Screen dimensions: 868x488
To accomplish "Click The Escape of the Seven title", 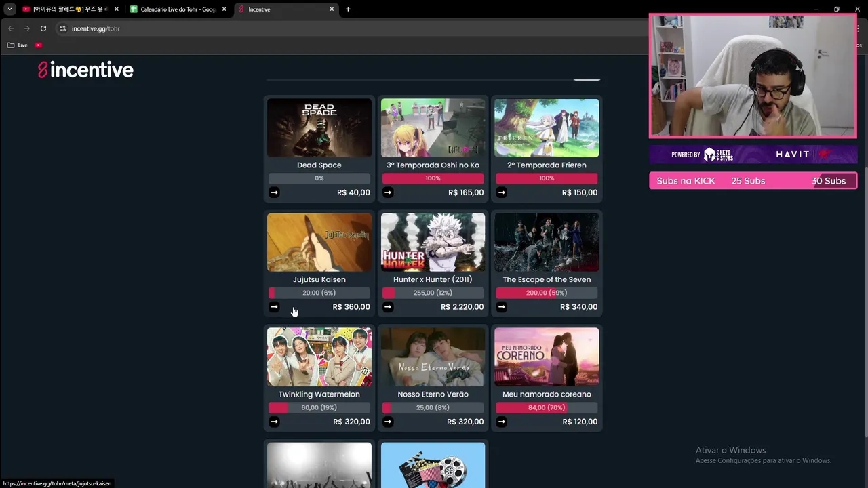I will 547,279.
